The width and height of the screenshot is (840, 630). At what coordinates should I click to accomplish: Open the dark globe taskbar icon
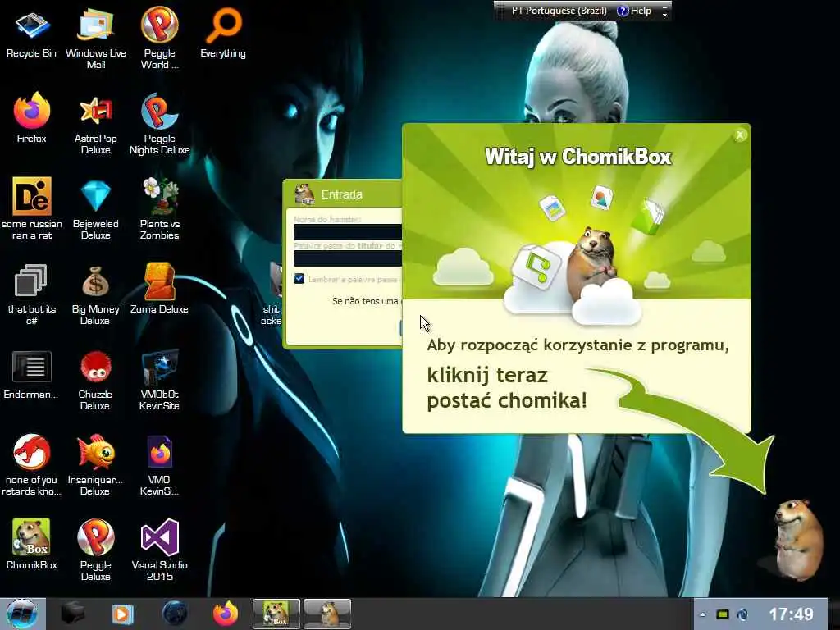click(175, 614)
